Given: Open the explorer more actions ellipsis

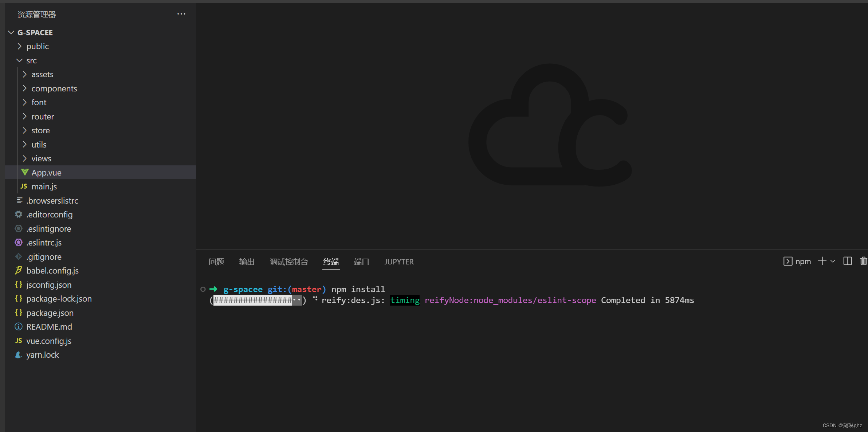Looking at the screenshot, I should point(181,14).
